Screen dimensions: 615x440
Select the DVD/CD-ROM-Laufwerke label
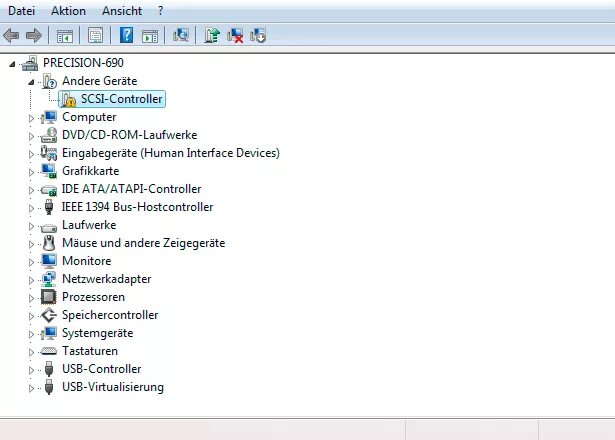(129, 135)
